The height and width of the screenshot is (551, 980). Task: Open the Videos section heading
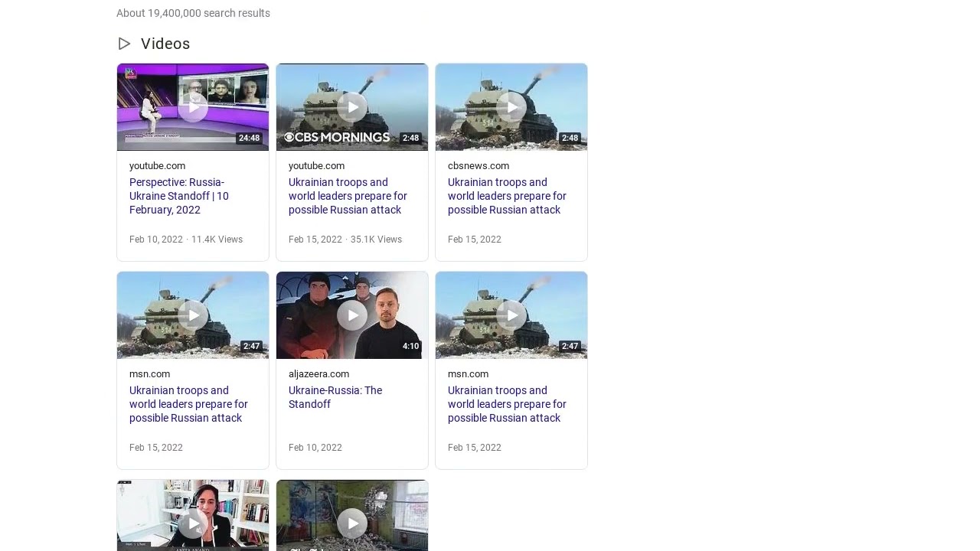click(x=165, y=44)
